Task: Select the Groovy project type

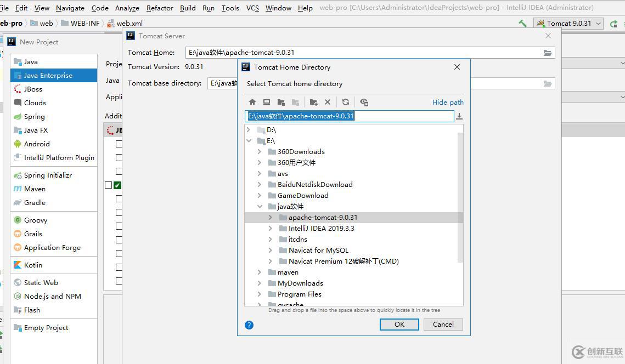Action: pos(54,220)
